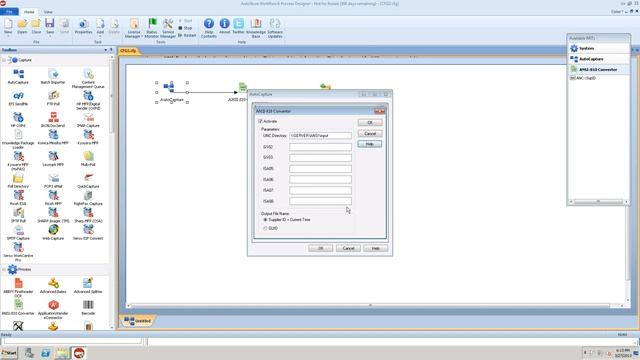Viewport: 640px width, 360px height.
Task: Select the Knowledge Package Loader component
Action: pos(18,139)
